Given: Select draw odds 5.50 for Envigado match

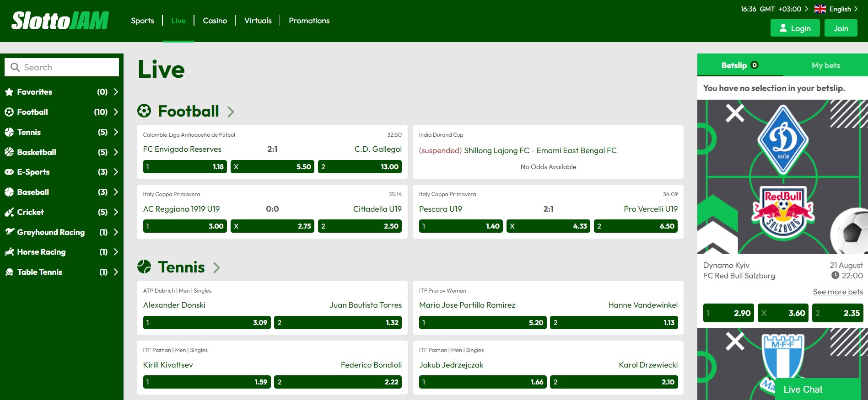Looking at the screenshot, I should pos(272,166).
